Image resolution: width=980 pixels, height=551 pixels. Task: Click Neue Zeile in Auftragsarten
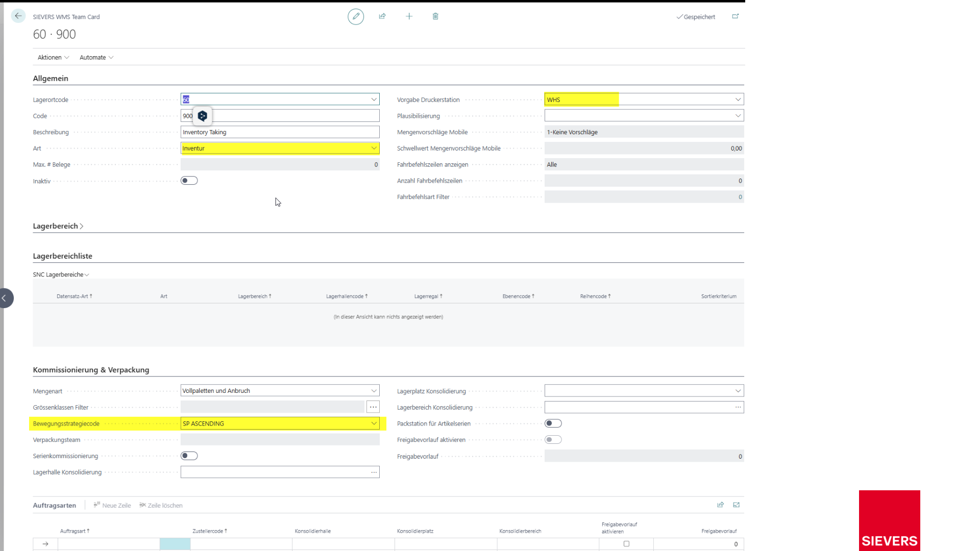click(112, 505)
